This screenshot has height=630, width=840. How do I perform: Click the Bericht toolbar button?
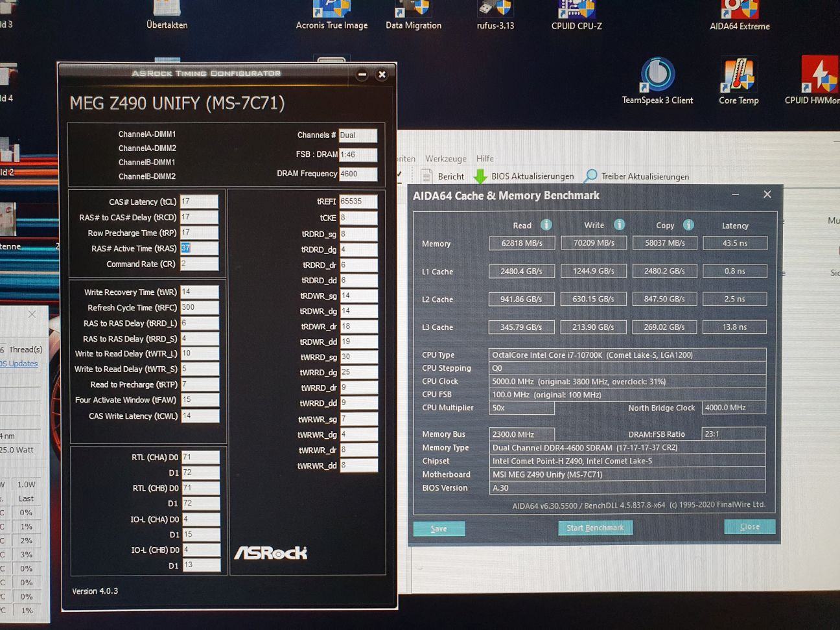pyautogui.click(x=442, y=176)
